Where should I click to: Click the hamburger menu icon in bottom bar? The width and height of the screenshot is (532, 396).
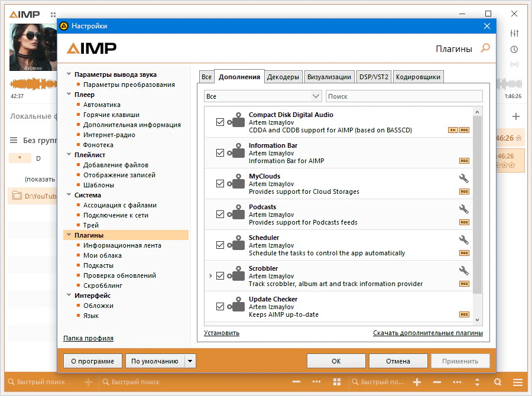click(517, 382)
